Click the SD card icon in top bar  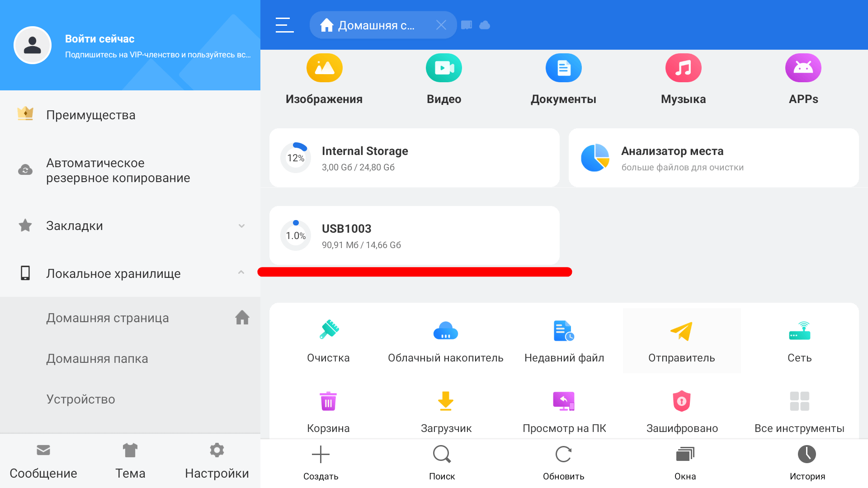(x=467, y=25)
